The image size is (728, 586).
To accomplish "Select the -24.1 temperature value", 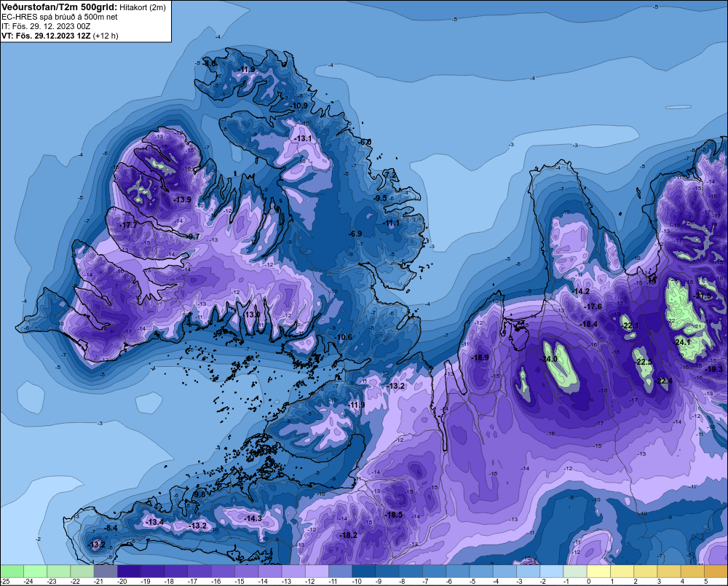I will pyautogui.click(x=683, y=341).
